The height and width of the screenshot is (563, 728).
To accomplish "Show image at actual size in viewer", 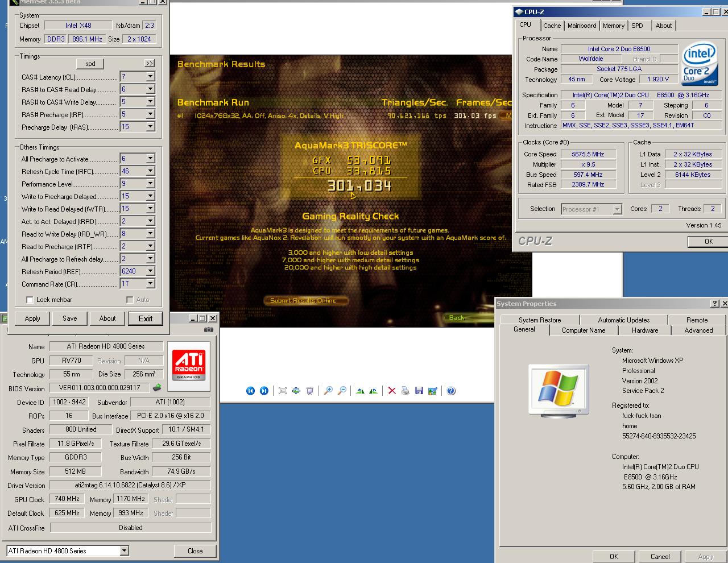I will (x=296, y=391).
